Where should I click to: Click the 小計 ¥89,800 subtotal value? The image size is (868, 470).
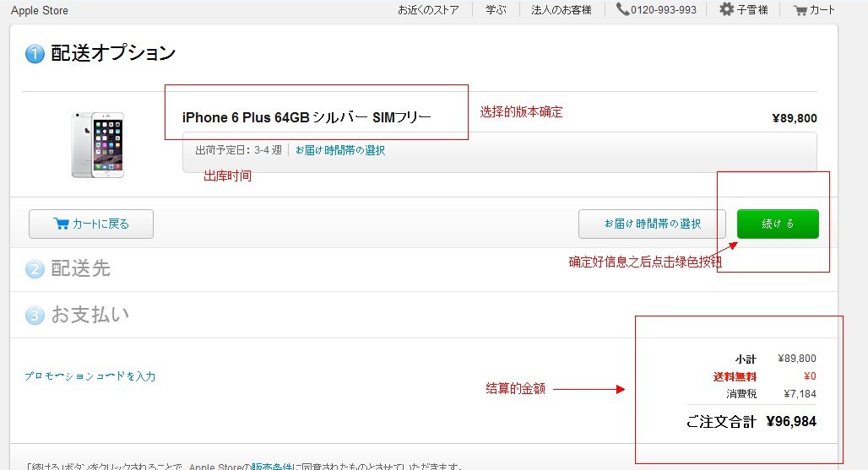(796, 359)
